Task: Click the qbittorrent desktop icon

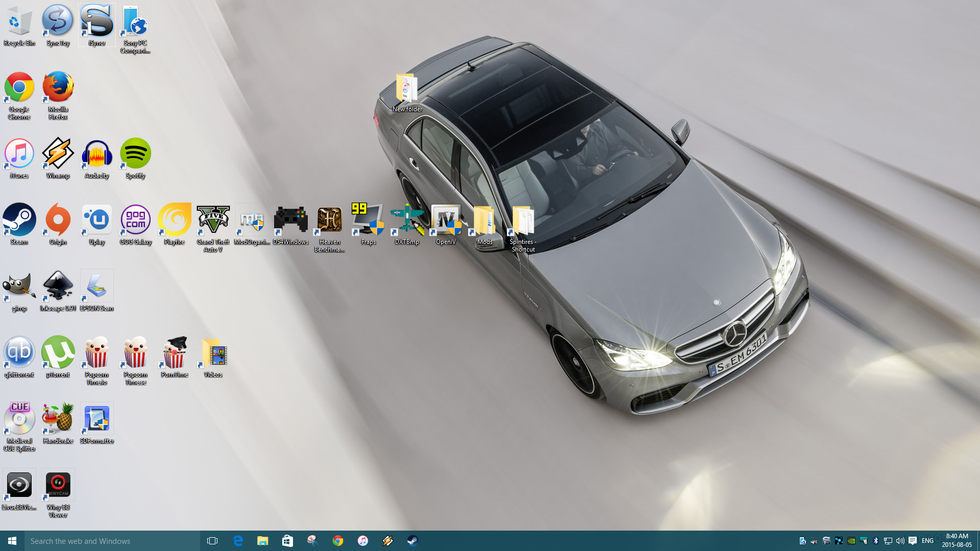Action: click(x=19, y=357)
